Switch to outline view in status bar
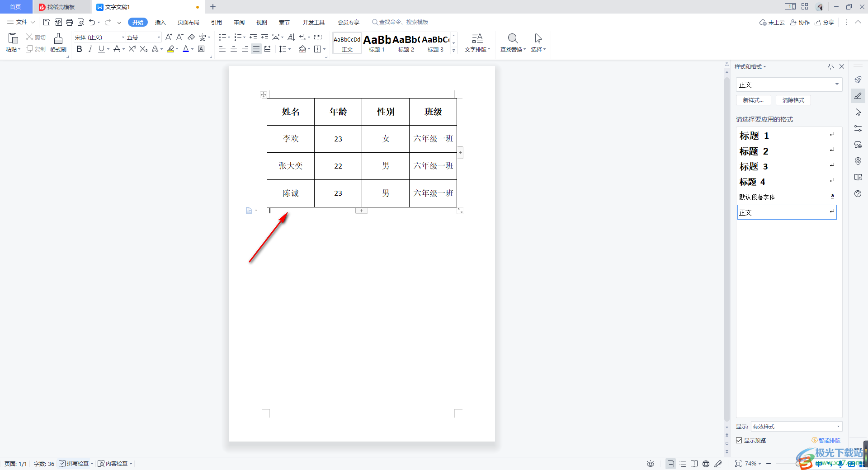This screenshot has width=868, height=470. click(683, 464)
